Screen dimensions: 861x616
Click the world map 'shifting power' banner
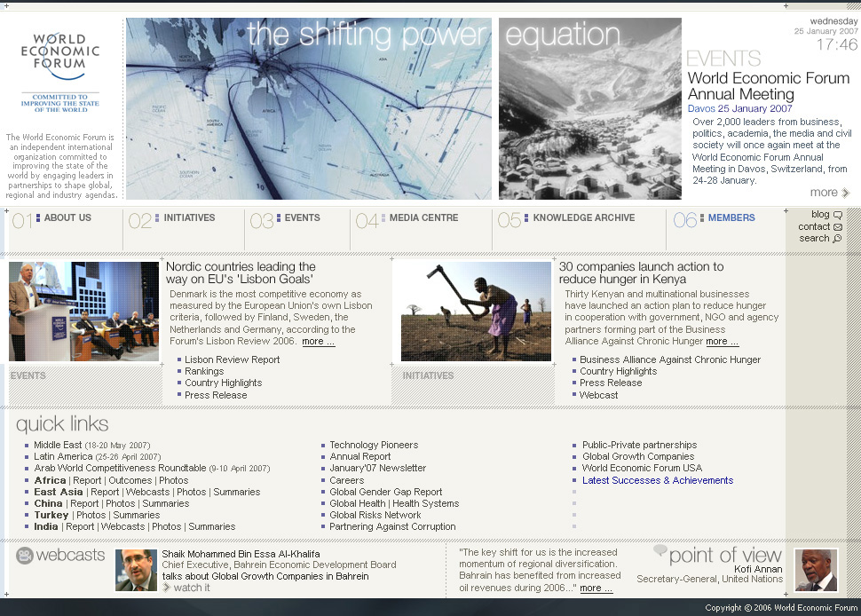click(x=309, y=108)
